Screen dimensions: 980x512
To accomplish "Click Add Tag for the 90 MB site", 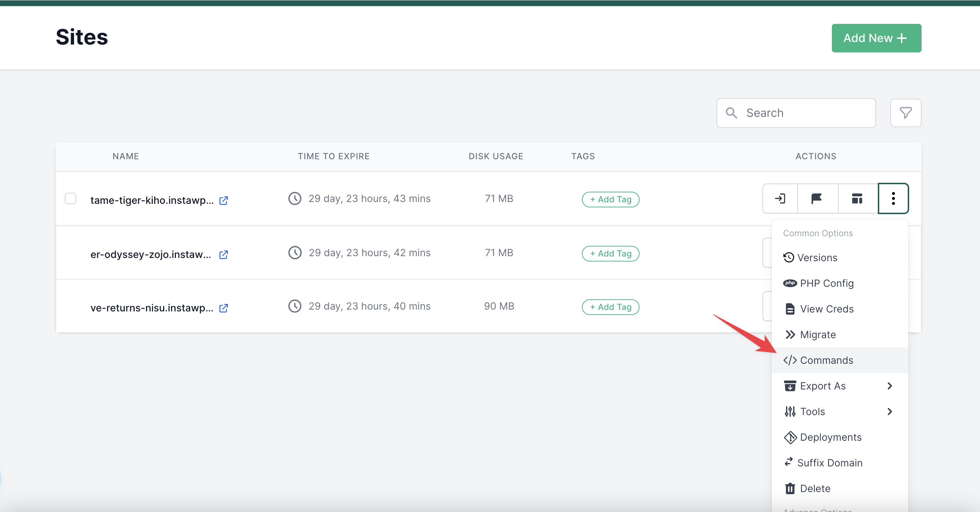I will point(610,307).
